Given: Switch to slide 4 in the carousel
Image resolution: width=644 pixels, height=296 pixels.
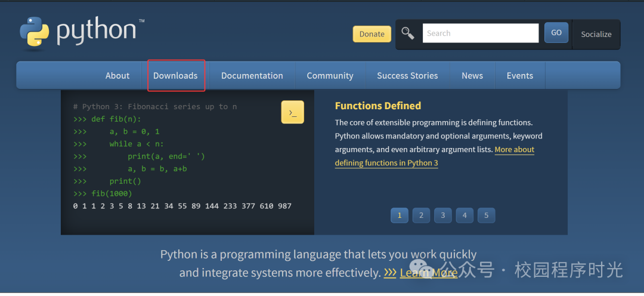Looking at the screenshot, I should pos(465,215).
